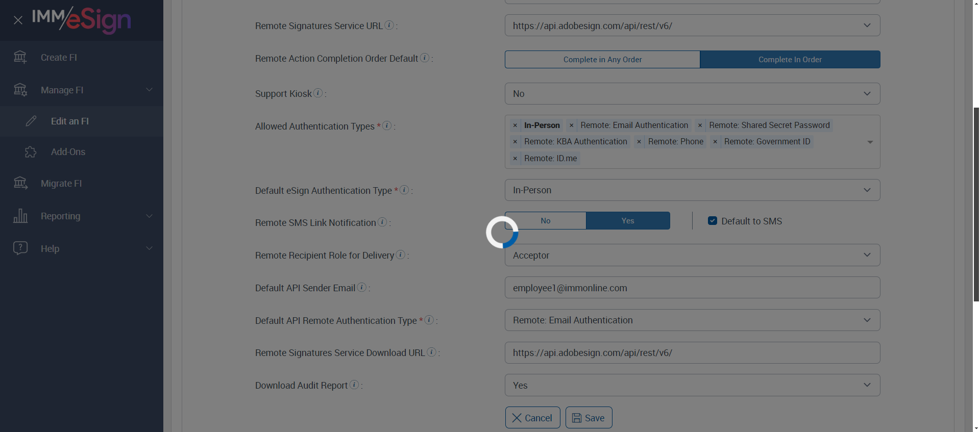Set Remote SMS Link Notification to No
Screen dimensions: 980x432
coord(545,221)
